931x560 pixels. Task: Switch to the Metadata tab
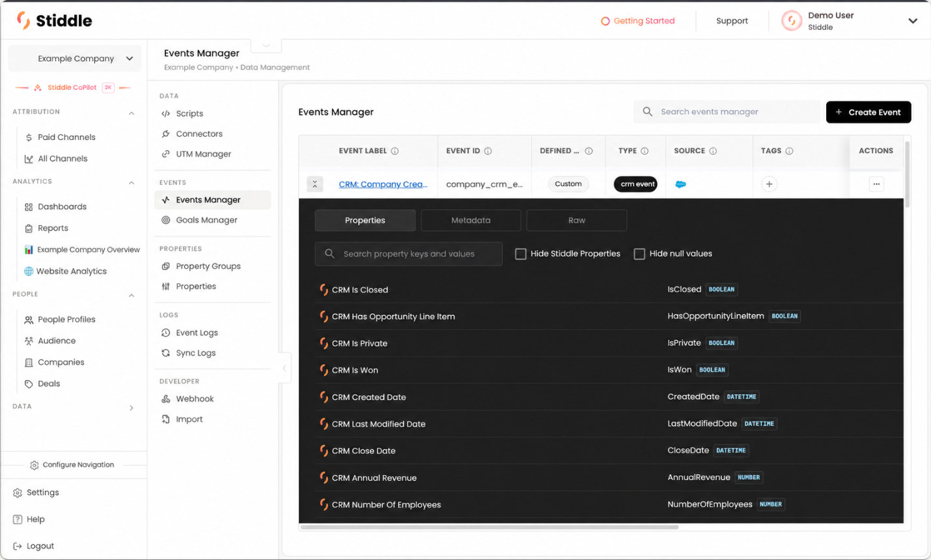click(471, 220)
